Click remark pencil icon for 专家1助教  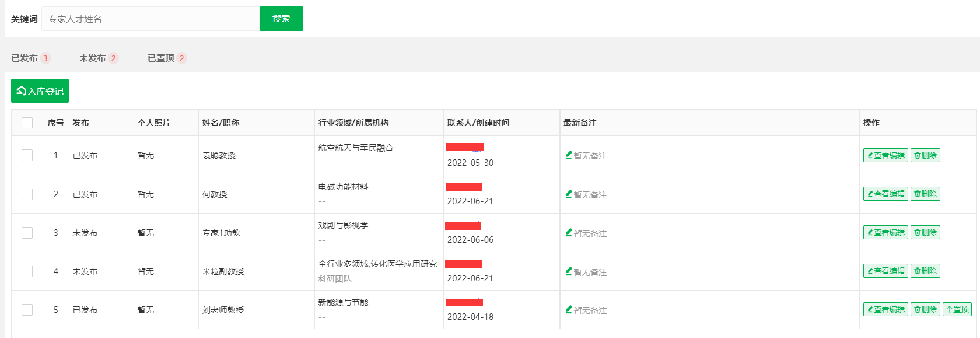click(569, 232)
